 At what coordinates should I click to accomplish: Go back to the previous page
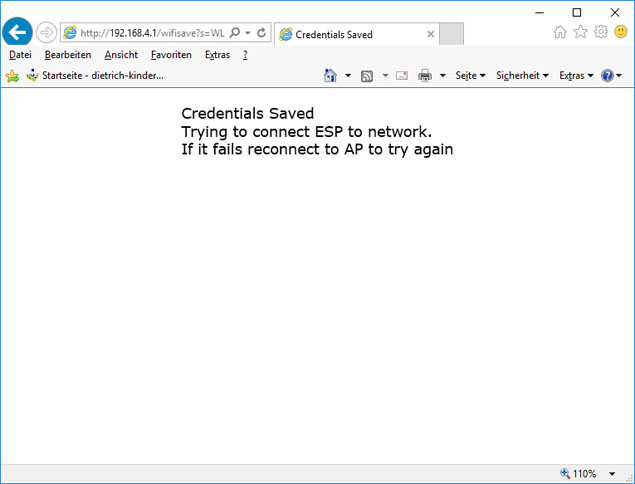pyautogui.click(x=17, y=32)
